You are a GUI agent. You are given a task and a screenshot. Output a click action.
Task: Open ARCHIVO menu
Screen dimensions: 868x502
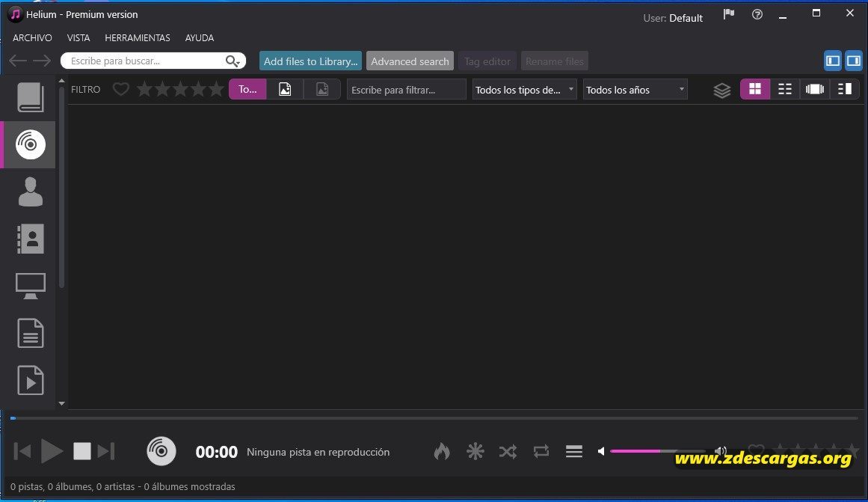pos(32,37)
